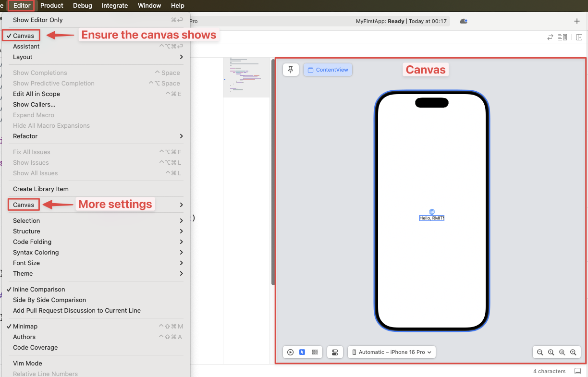Viewport: 588px width, 377px height.
Task: Expand the Canvas settings submenu
Action: click(x=23, y=204)
